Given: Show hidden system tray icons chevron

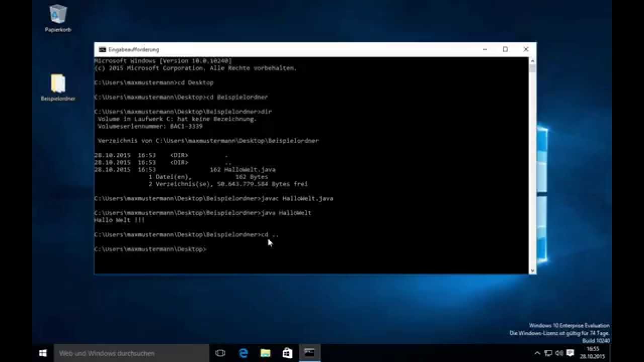Looking at the screenshot, I should [x=537, y=353].
